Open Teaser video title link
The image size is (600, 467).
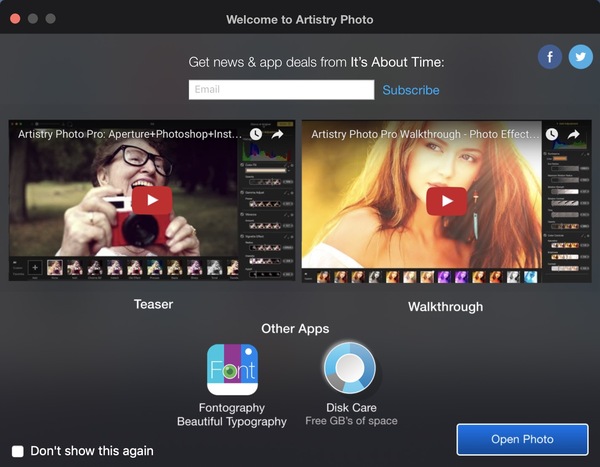pos(130,134)
